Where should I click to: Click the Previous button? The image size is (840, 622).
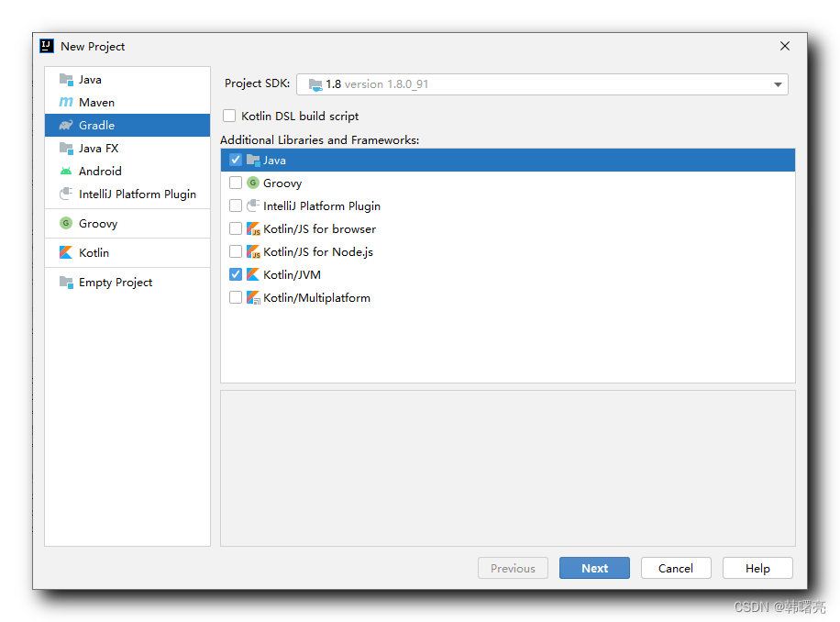click(x=513, y=569)
